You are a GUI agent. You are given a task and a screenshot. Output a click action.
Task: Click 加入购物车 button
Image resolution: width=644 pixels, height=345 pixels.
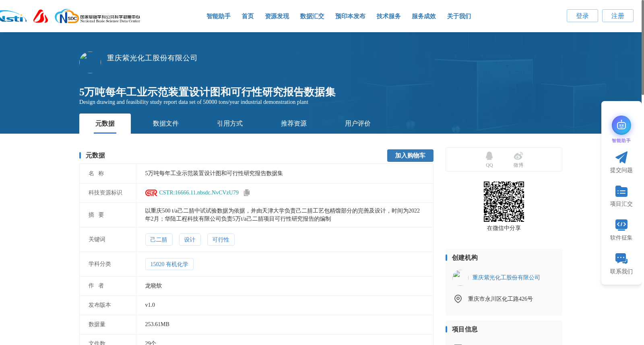410,155
